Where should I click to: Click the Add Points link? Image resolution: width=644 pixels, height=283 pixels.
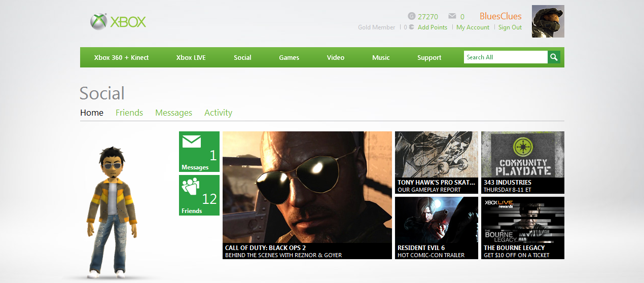pos(433,27)
